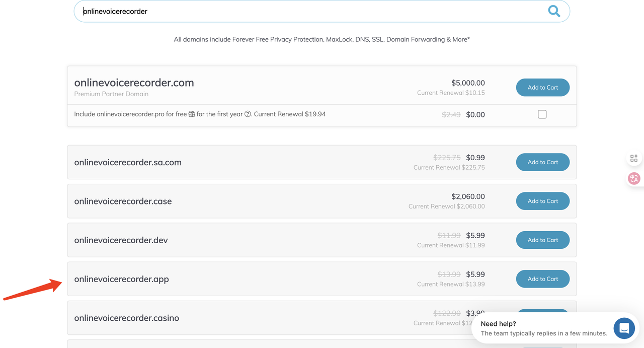
Task: Click the onlinevoicerecorder.dev result row title
Action: (121, 240)
